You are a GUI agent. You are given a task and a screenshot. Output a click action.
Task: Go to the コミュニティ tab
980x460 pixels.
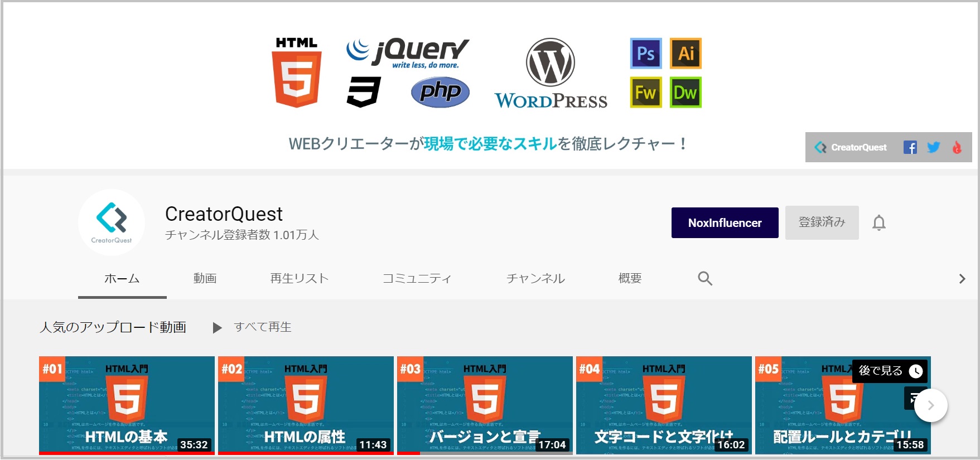(417, 278)
